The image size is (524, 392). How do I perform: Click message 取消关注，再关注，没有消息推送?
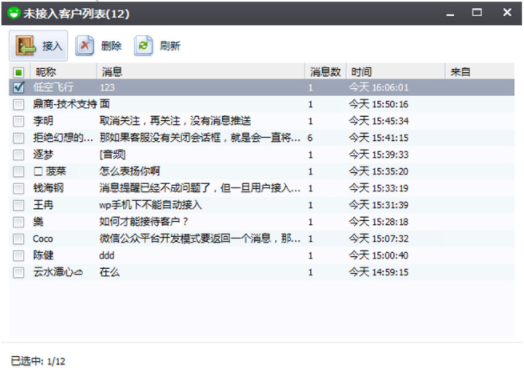tap(175, 121)
